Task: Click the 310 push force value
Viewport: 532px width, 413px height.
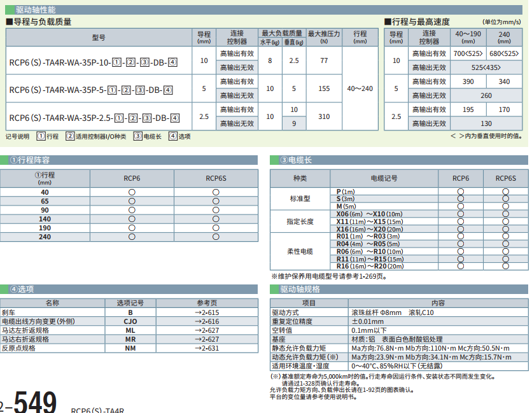Action: 324,116
